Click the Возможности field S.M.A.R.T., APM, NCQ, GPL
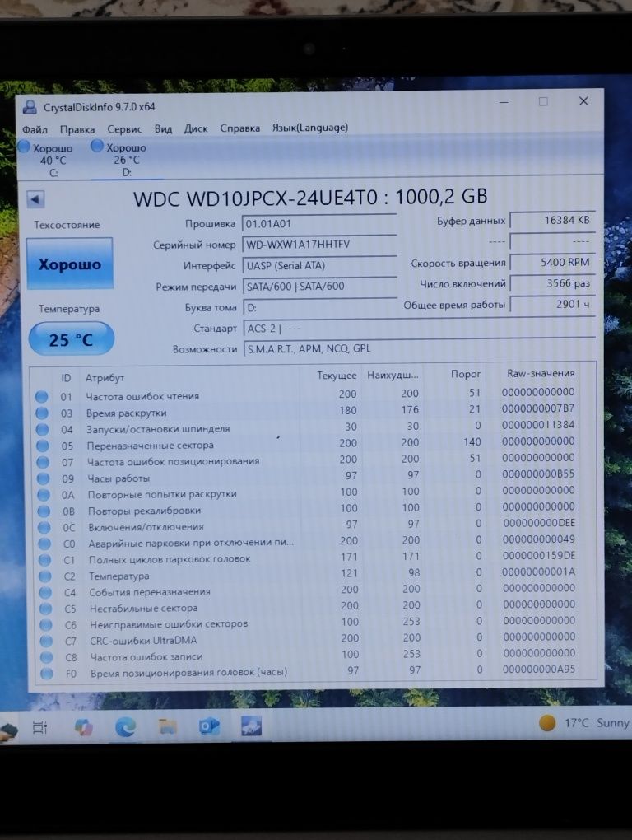The height and width of the screenshot is (840, 632). click(419, 348)
